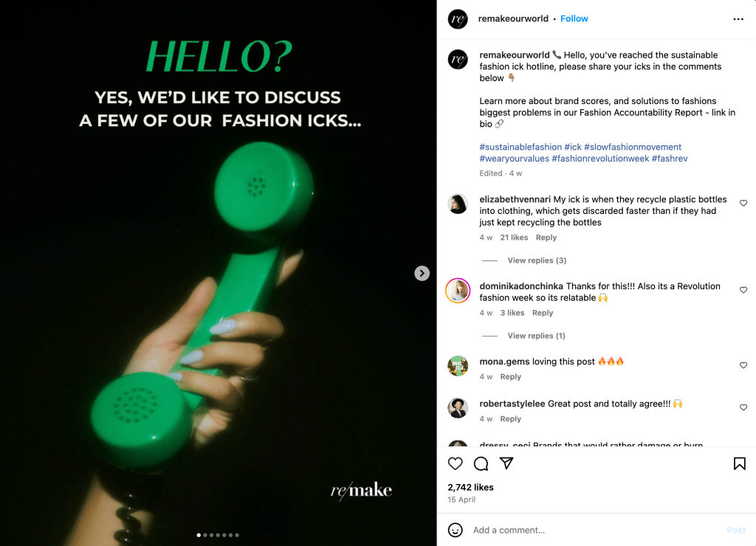Like elizabethvennari's comment
Viewport: 756px width, 546px height.
(743, 203)
